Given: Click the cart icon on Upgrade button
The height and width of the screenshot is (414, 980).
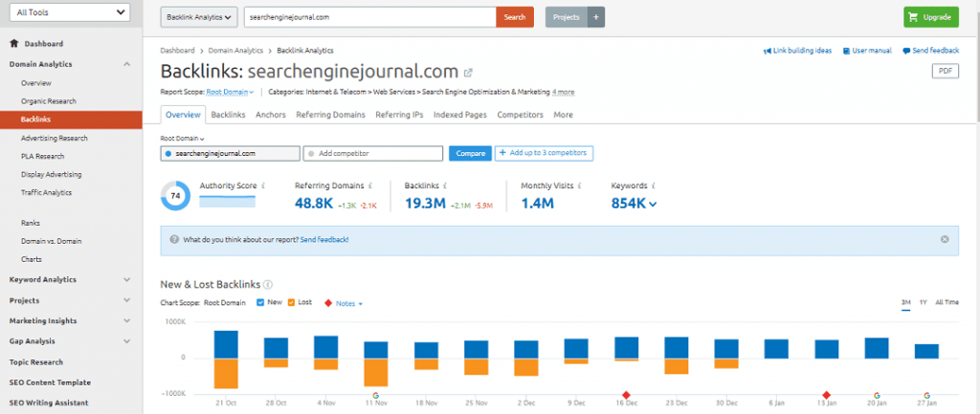Looking at the screenshot, I should click(914, 17).
